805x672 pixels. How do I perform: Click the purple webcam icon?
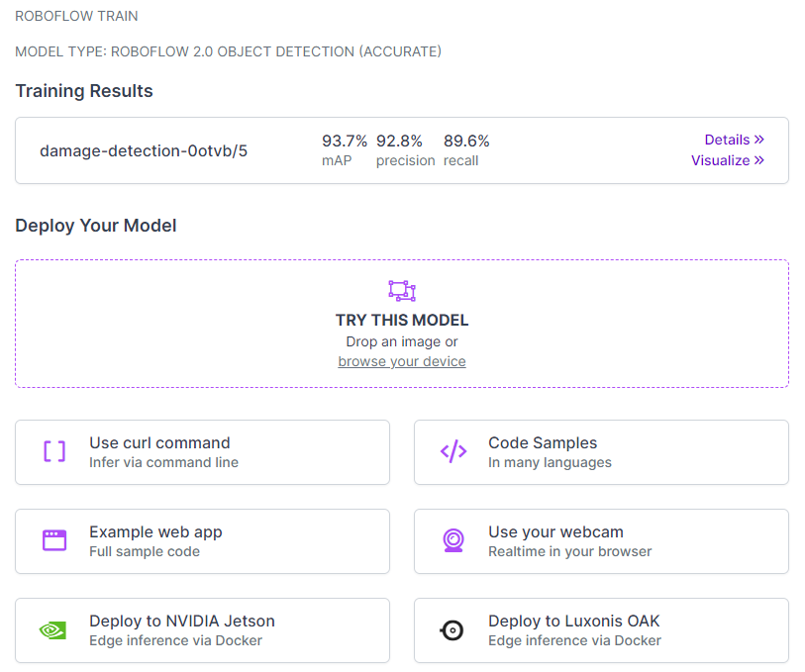pyautogui.click(x=453, y=540)
